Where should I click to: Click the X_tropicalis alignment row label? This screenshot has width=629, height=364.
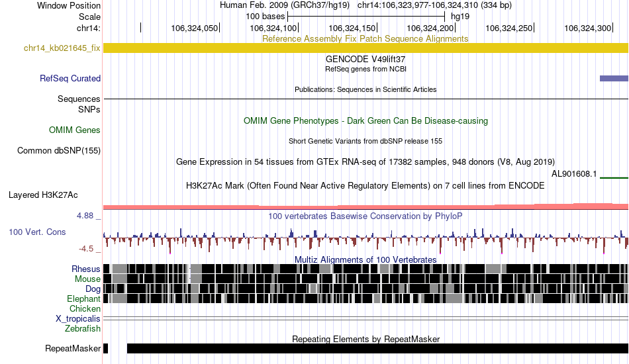coord(78,319)
